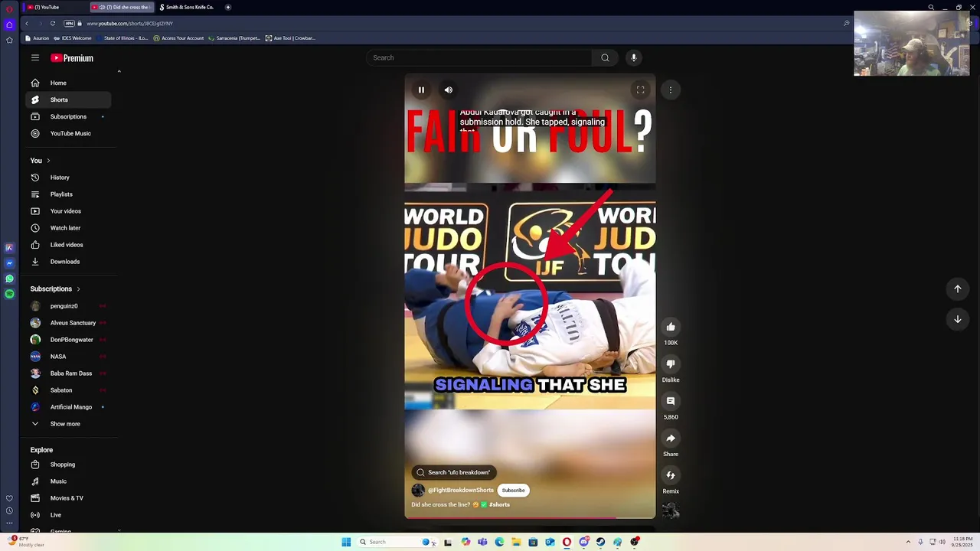Switch to Smith & Sons Knife Co. tab
This screenshot has width=980, height=551.
pyautogui.click(x=187, y=7)
